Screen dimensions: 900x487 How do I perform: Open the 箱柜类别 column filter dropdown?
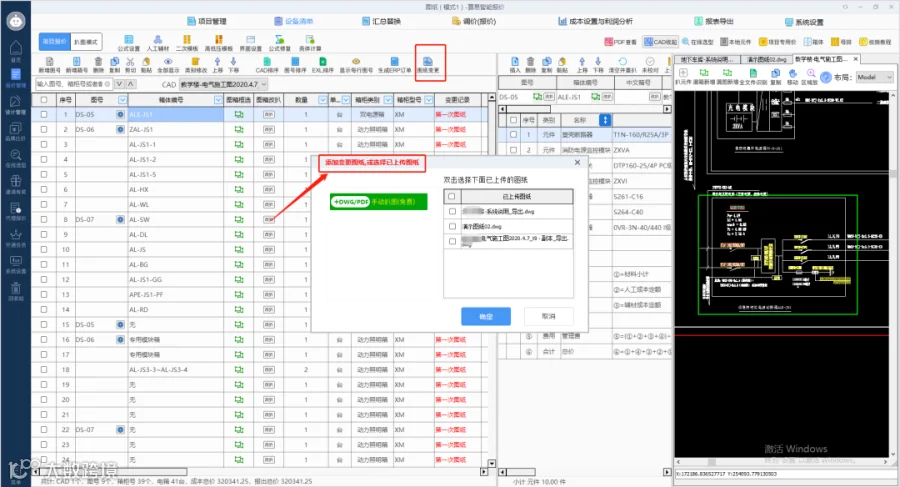pos(387,100)
